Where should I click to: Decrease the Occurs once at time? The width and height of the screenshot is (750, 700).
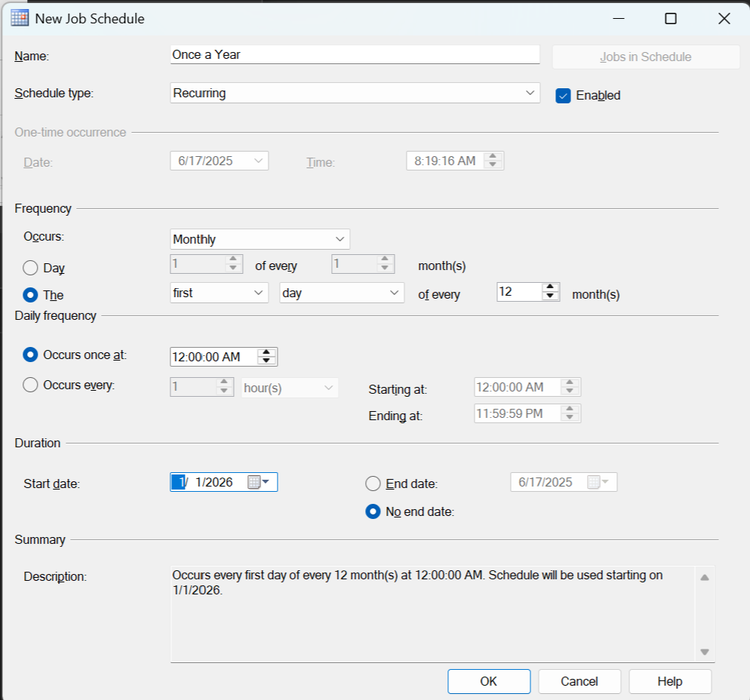pos(267,361)
